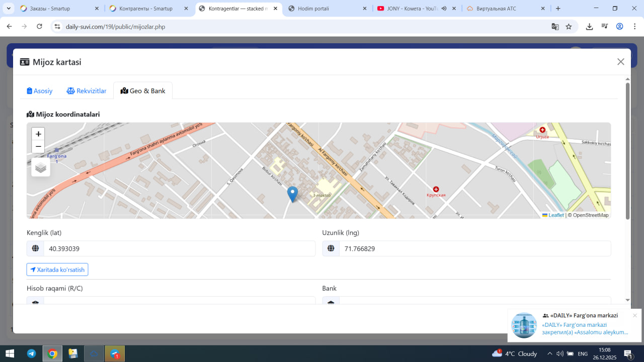Zoom in on the map
Screen dimensions: 644x362
[x=38, y=134]
